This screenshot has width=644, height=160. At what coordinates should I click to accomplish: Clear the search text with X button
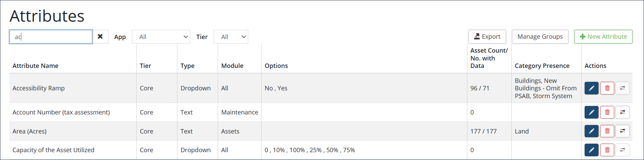(100, 37)
